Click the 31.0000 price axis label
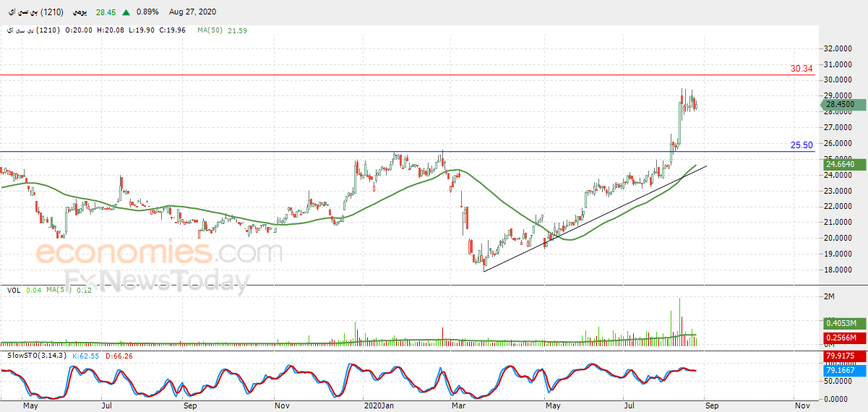Viewport: 868px width, 412px height. (839, 64)
